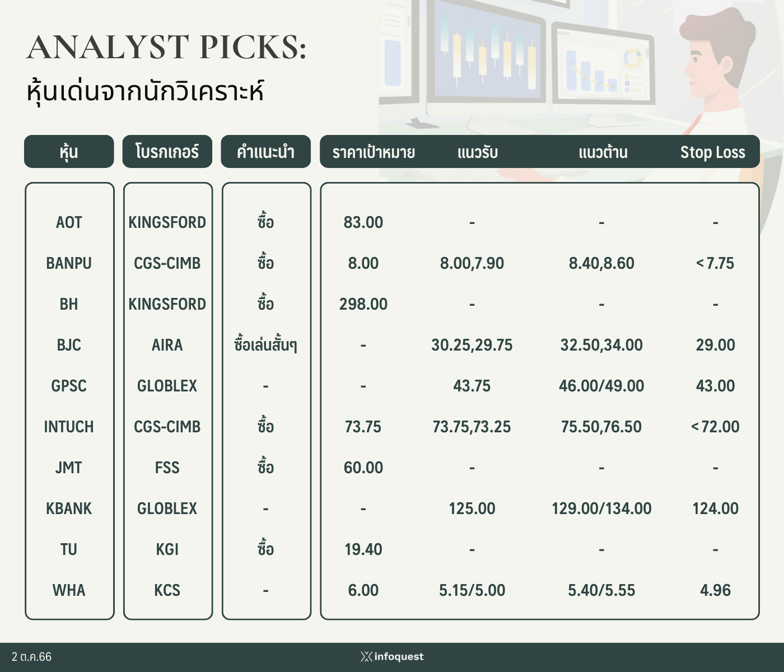Viewport: 784px width, 672px height.
Task: Click the หุ้น column header
Action: pos(69,151)
